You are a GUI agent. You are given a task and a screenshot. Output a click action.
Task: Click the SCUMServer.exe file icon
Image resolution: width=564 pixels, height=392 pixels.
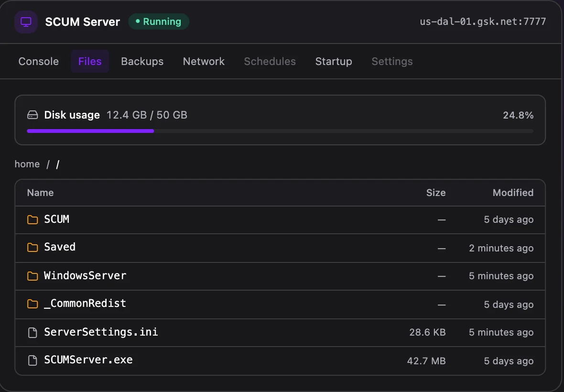coord(33,360)
